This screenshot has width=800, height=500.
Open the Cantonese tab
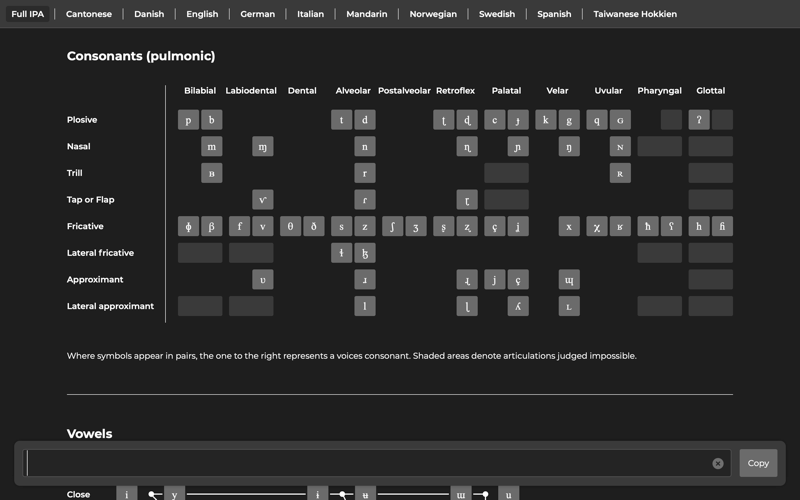point(89,14)
